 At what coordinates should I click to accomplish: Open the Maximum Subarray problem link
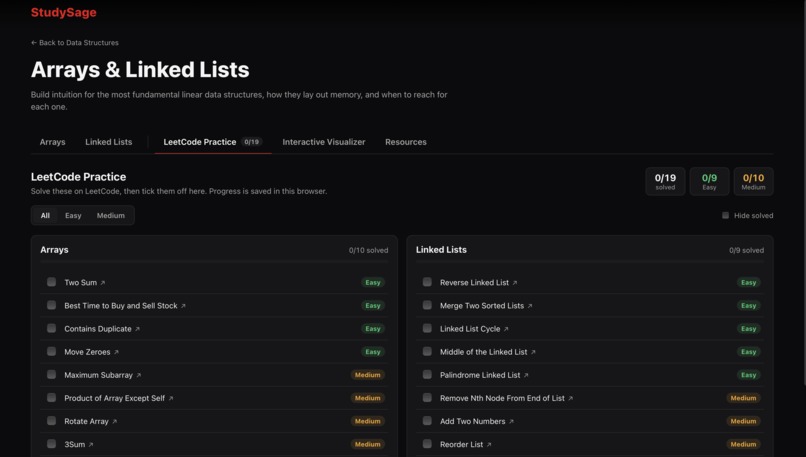click(102, 375)
